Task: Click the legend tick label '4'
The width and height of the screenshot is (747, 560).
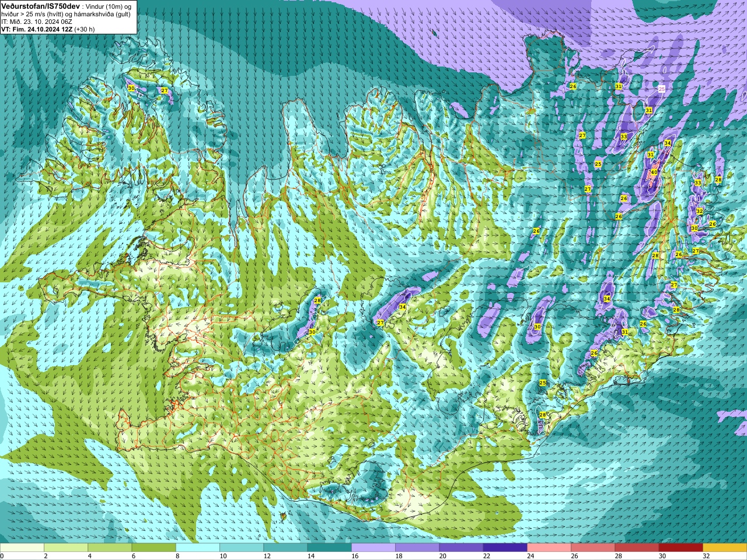Action: tap(89, 556)
